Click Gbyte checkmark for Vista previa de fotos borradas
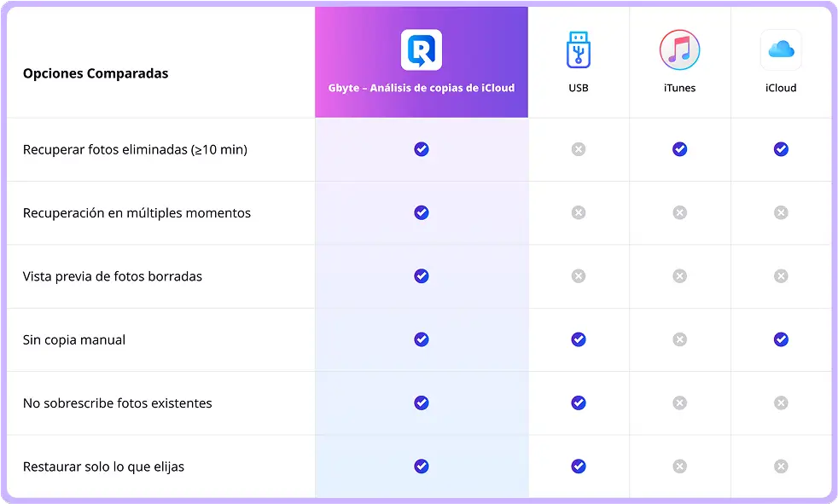Image resolution: width=838 pixels, height=504 pixels. coord(422,276)
